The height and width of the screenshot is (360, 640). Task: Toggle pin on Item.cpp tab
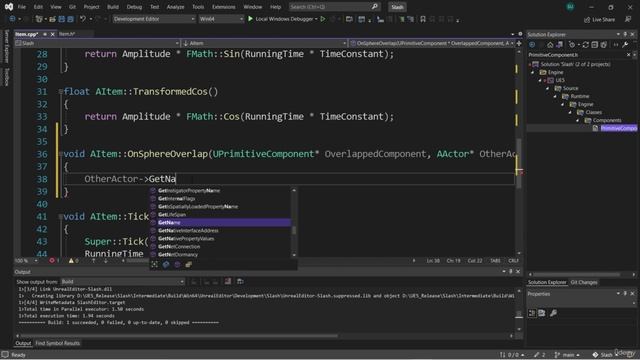(x=44, y=34)
